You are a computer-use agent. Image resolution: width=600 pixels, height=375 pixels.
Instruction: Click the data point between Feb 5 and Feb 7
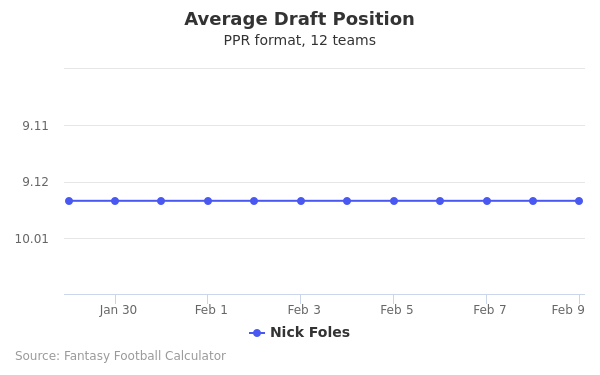coord(440,201)
